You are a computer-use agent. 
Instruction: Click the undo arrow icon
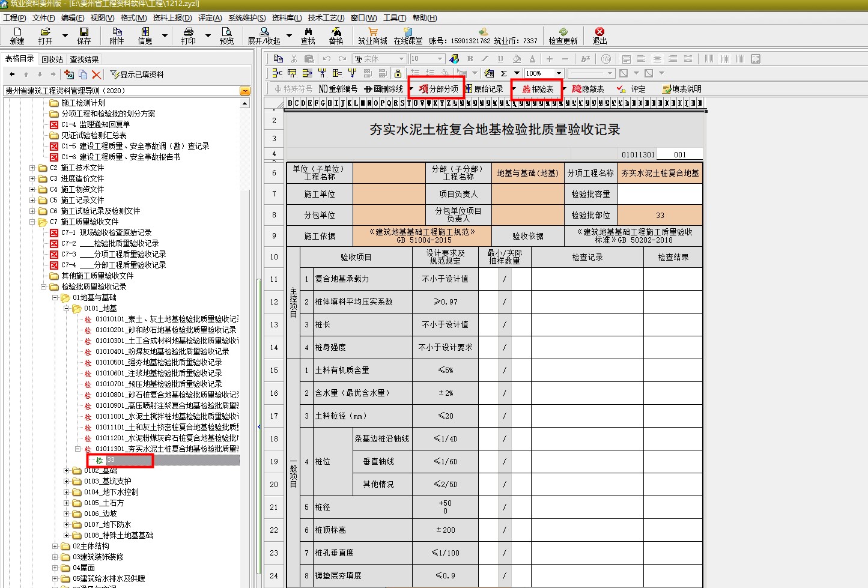(x=327, y=58)
